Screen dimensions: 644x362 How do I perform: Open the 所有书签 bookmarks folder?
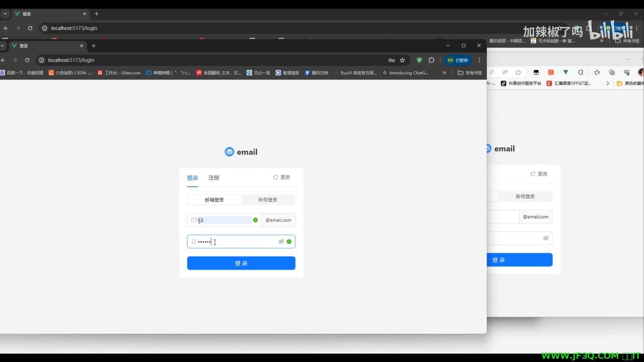point(470,73)
